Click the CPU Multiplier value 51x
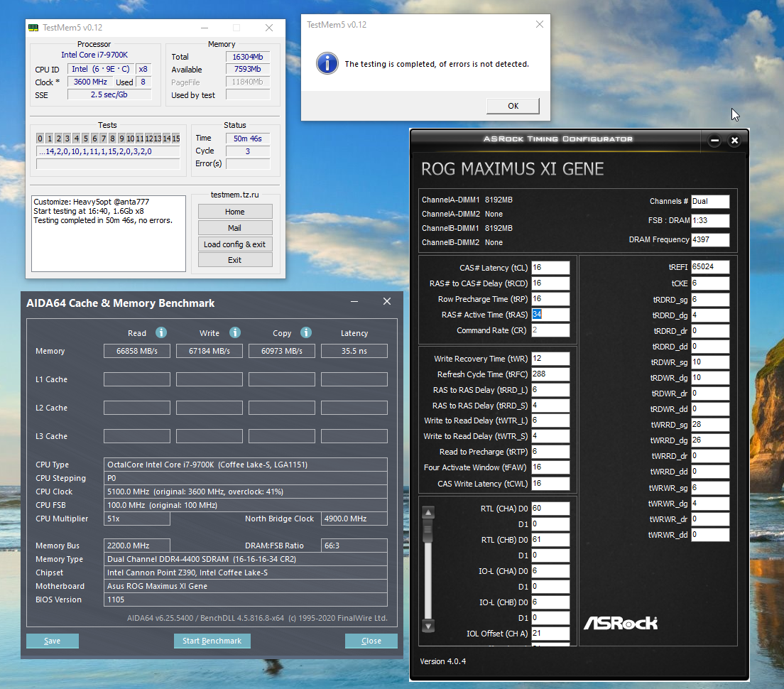Screen dimensions: 784x689 pyautogui.click(x=137, y=519)
